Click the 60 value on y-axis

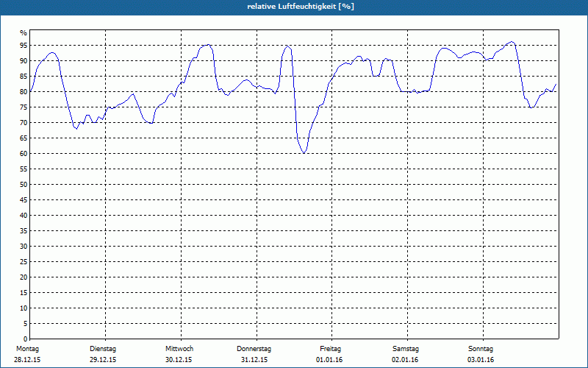(24, 154)
